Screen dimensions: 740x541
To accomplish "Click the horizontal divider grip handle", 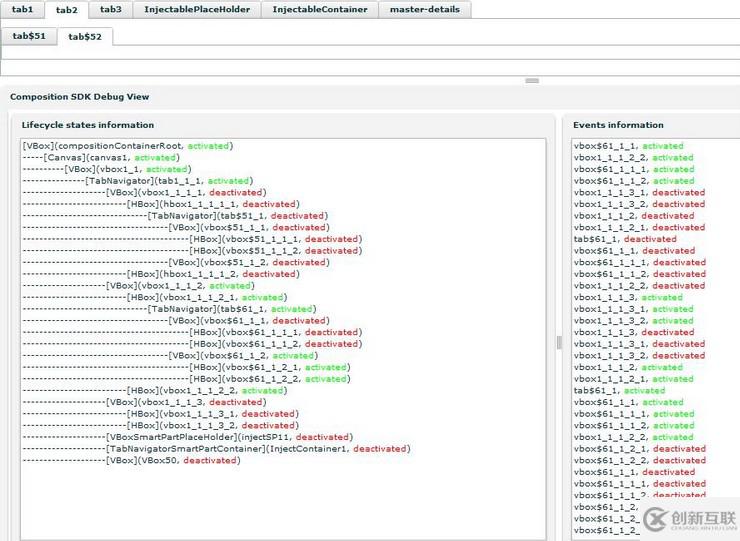I will point(532,81).
